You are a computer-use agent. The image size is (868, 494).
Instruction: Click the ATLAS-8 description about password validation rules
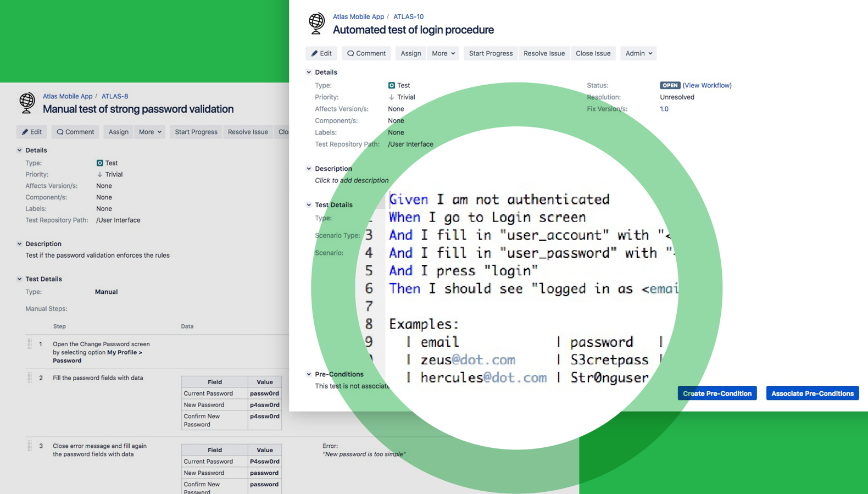97,256
